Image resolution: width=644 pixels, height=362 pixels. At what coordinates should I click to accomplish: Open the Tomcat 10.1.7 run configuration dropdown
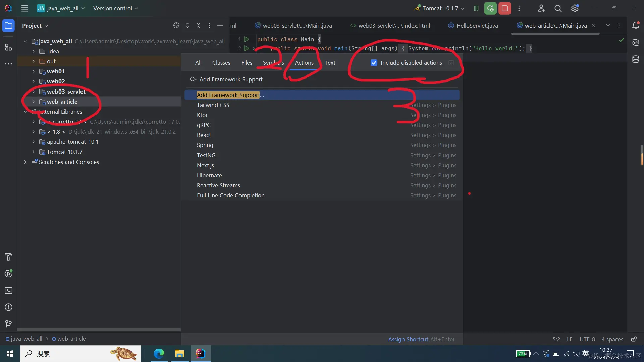pos(440,8)
